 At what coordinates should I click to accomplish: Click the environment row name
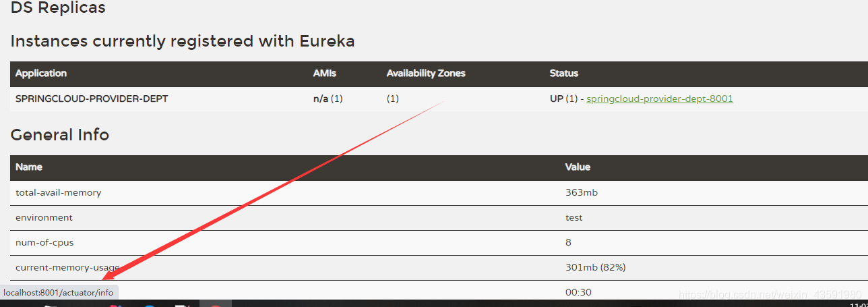point(44,217)
